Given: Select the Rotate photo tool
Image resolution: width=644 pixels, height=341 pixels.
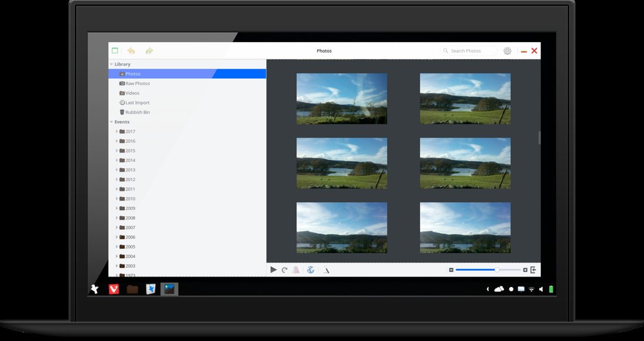Looking at the screenshot, I should pos(285,270).
